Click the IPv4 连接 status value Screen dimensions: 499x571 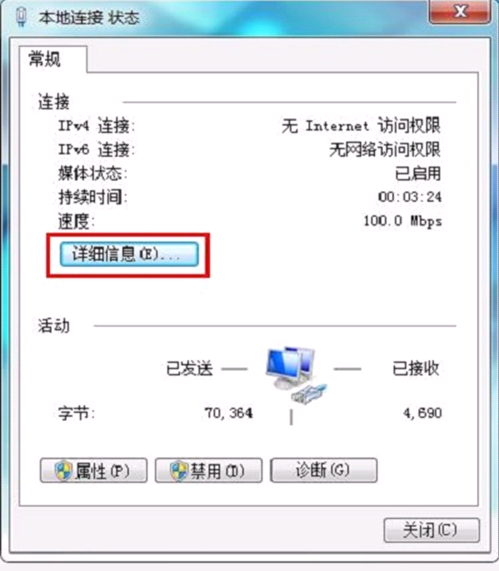(x=361, y=126)
